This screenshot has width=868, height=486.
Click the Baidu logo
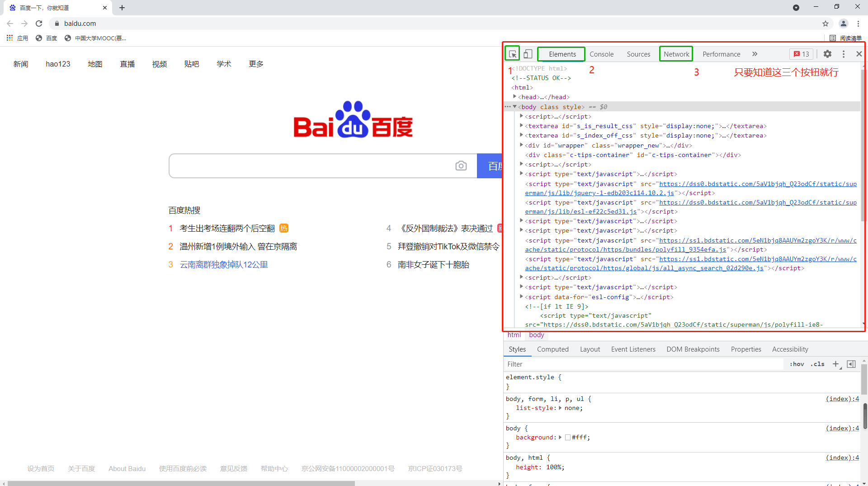[353, 120]
